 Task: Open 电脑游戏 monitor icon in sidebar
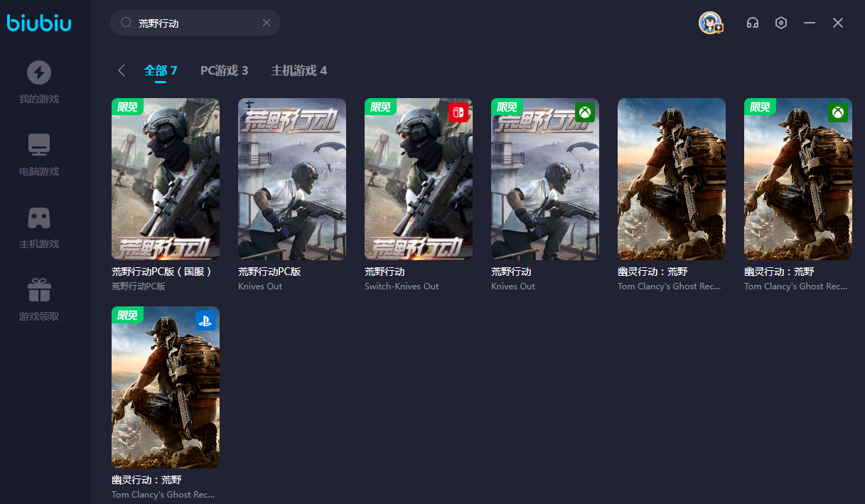pyautogui.click(x=39, y=145)
